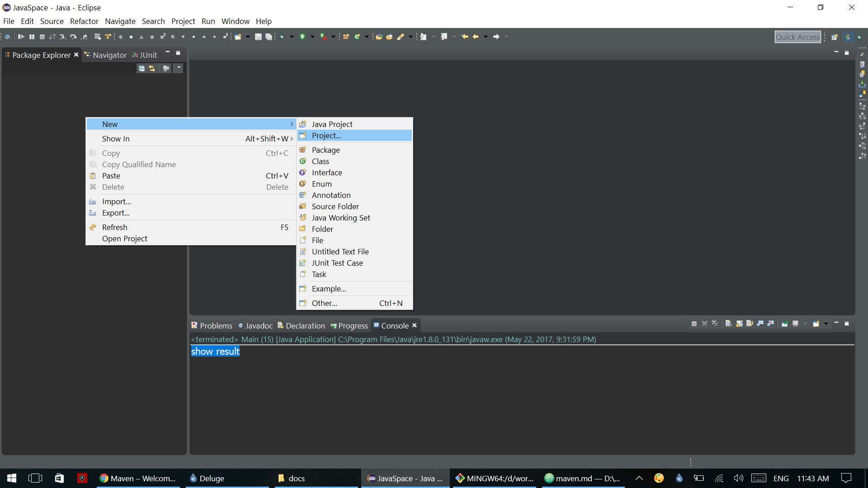Click Refresh in context menu
868x488 pixels.
point(191,227)
